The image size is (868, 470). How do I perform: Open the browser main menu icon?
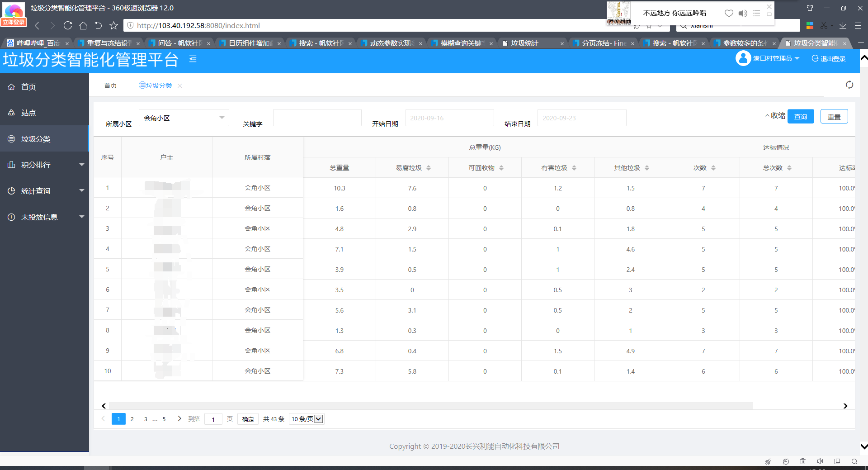[x=858, y=25]
